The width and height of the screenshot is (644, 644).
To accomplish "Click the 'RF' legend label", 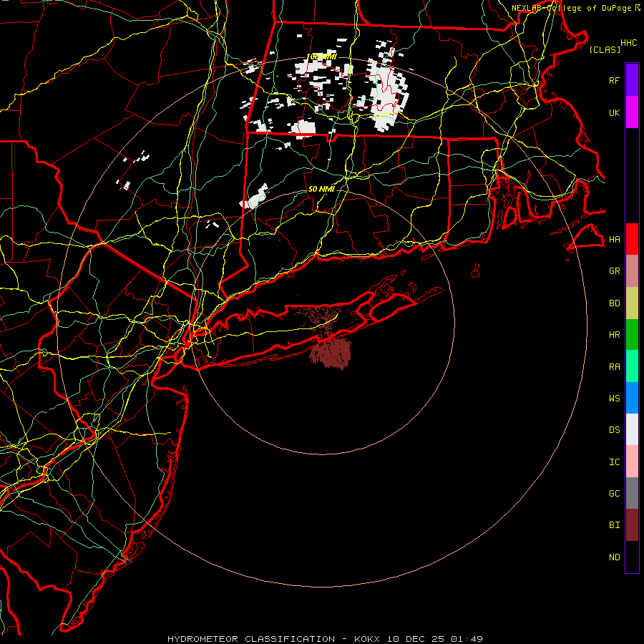I will point(614,80).
